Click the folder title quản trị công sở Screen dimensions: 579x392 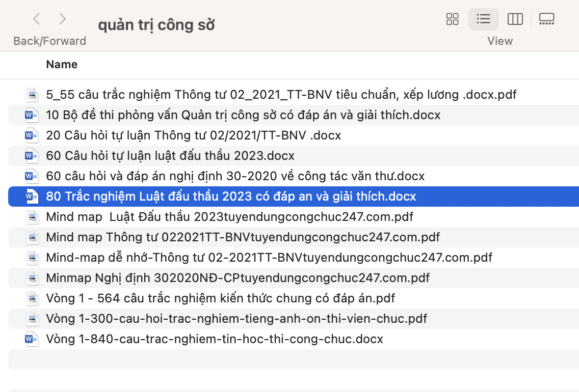(156, 25)
